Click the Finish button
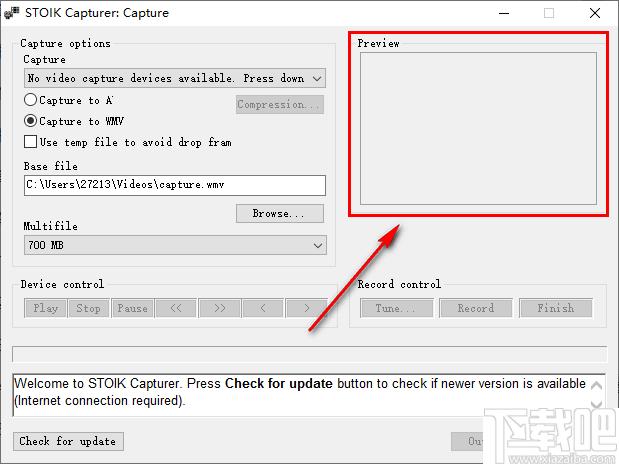The image size is (619, 464). pos(556,308)
